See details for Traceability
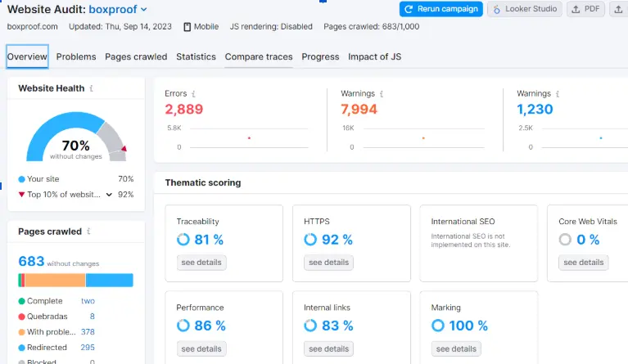 point(201,263)
